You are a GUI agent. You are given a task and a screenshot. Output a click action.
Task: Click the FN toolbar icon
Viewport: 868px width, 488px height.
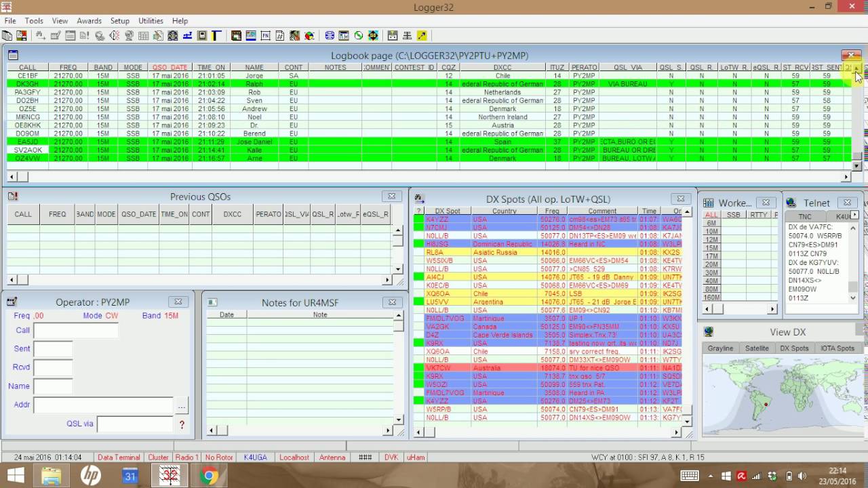(265, 35)
